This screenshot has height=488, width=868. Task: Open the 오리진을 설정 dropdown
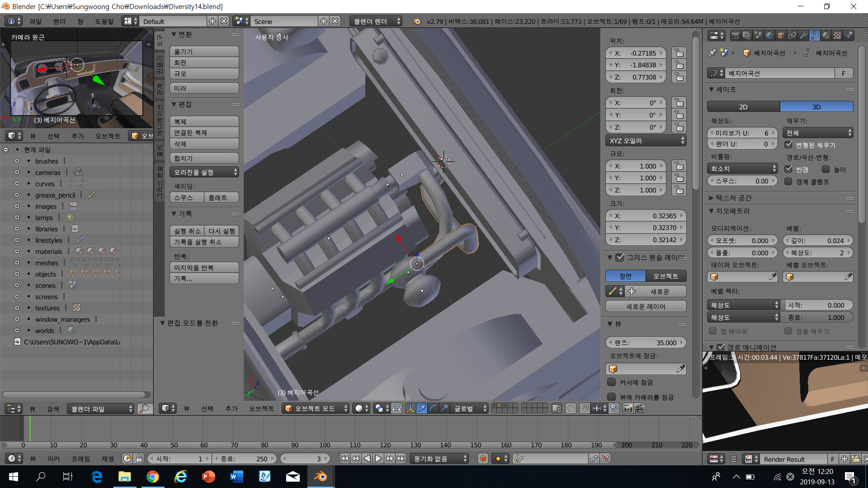point(204,173)
